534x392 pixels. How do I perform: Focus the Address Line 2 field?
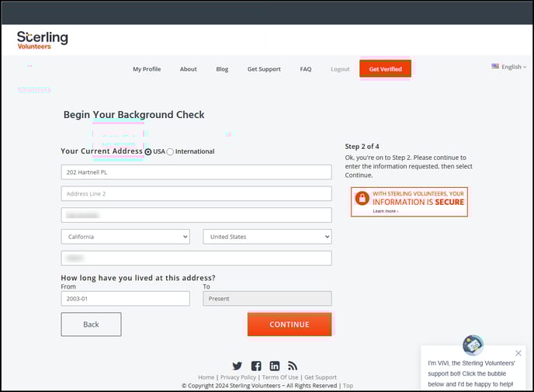click(196, 194)
